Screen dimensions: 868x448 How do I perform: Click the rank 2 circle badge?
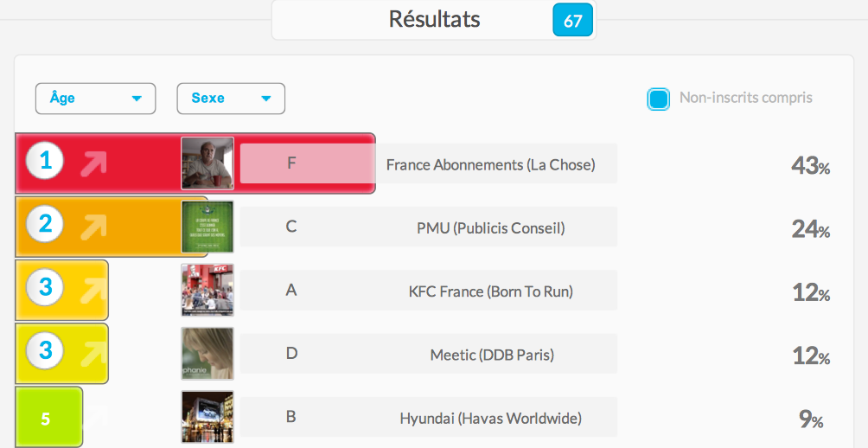pyautogui.click(x=45, y=224)
